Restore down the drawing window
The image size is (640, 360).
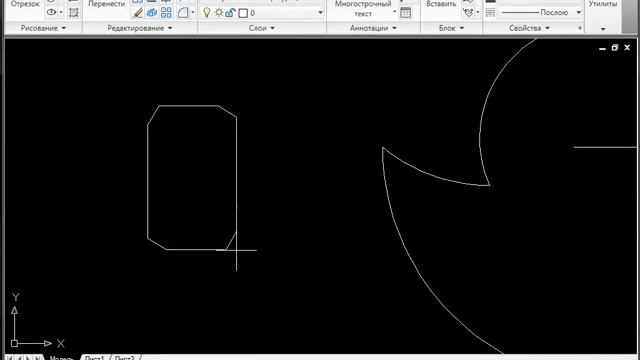point(615,48)
